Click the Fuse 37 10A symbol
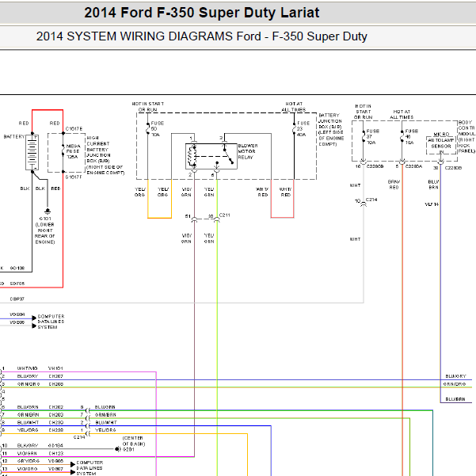The width and height of the screenshot is (476, 476). click(x=363, y=136)
